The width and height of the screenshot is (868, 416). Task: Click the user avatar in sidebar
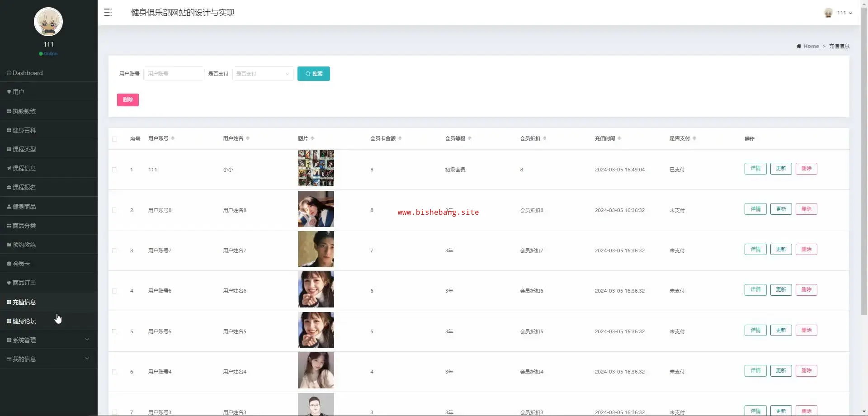tap(48, 22)
